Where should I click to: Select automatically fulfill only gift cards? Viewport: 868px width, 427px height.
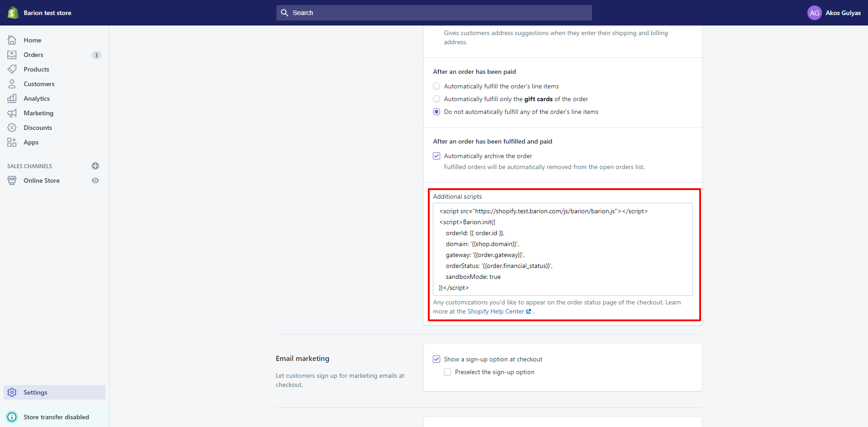coord(437,99)
